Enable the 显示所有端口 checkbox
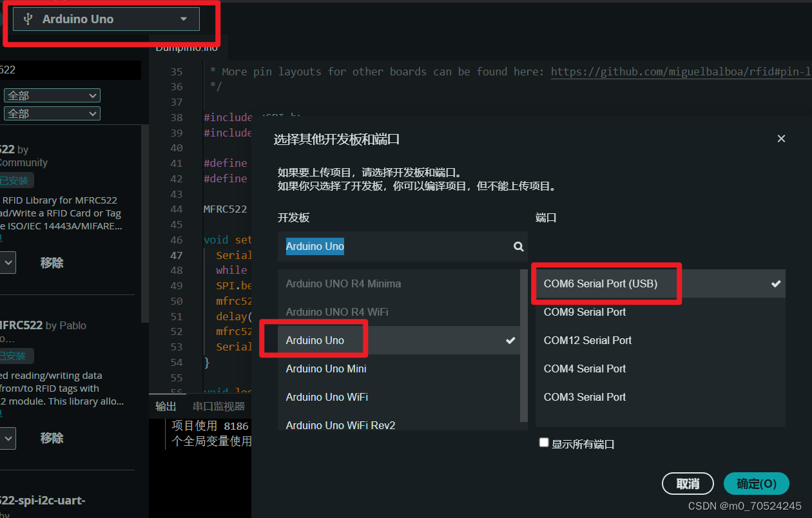The image size is (812, 518). coord(544,443)
